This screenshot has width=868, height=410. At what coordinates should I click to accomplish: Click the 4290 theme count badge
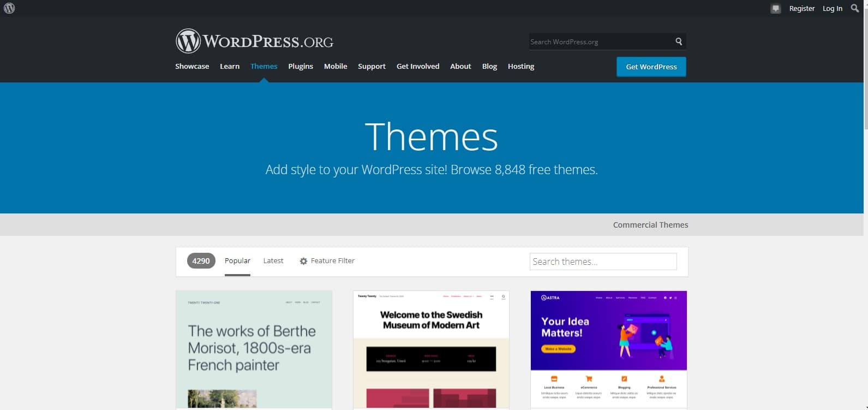pos(201,261)
